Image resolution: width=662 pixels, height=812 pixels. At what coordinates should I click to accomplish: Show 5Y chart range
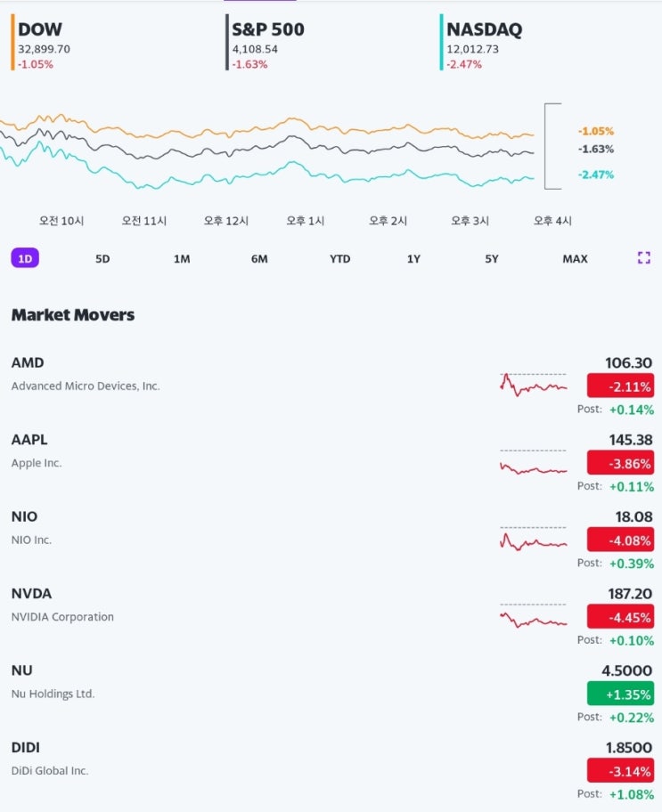point(492,258)
